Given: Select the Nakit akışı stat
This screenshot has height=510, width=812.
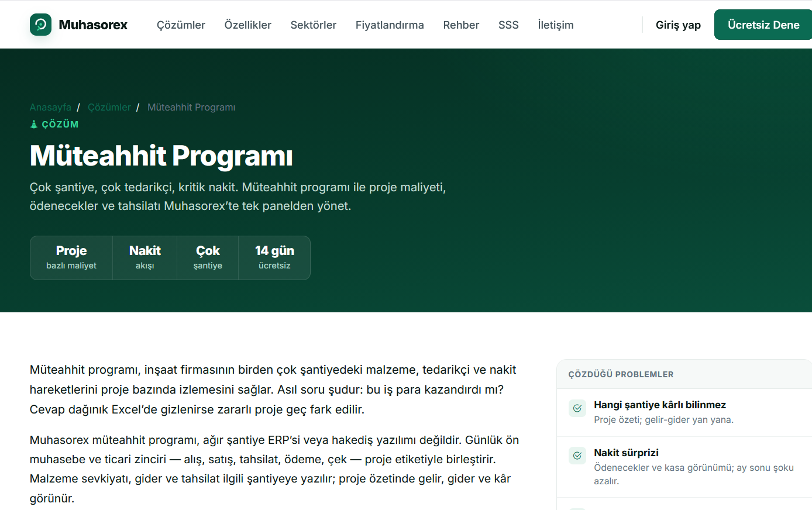Looking at the screenshot, I should click(145, 258).
